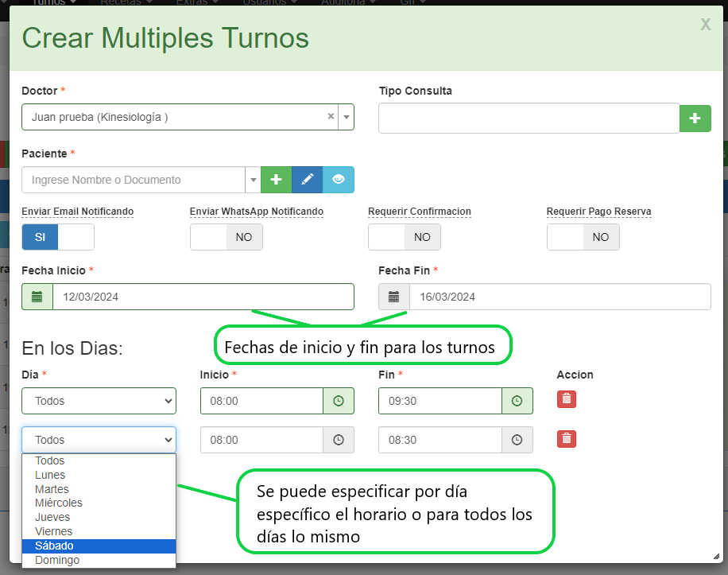728x575 pixels.
Task: Click the Tipo Consulta input field
Action: tap(529, 118)
